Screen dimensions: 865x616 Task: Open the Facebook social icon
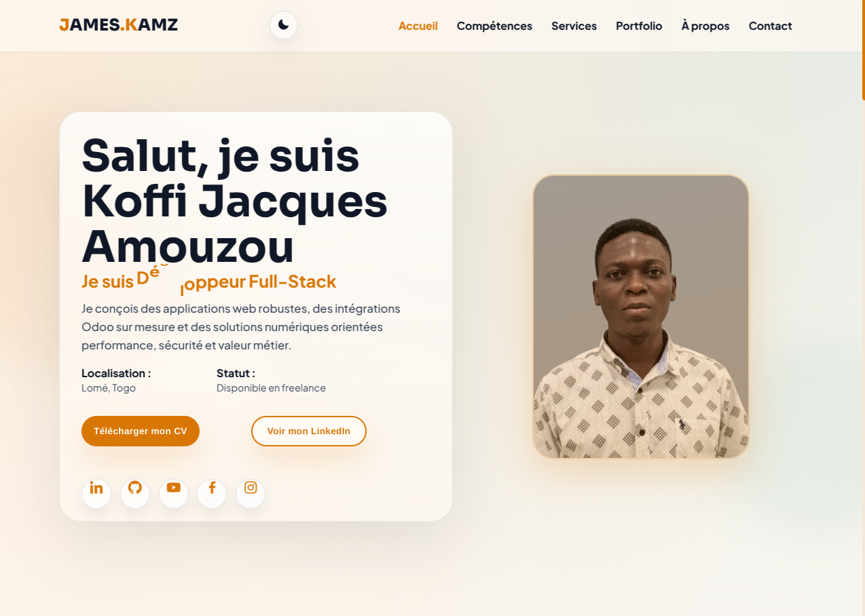pyautogui.click(x=212, y=493)
